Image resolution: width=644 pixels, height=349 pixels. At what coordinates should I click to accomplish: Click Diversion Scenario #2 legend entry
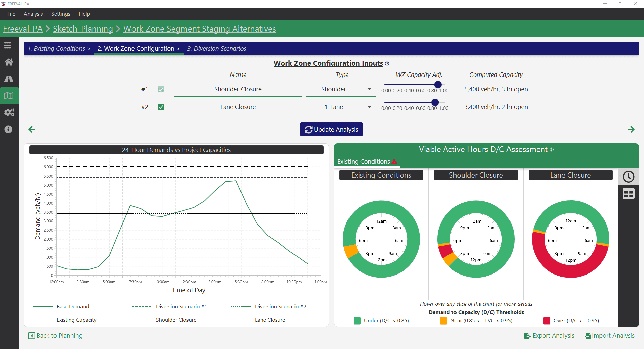pyautogui.click(x=268, y=307)
